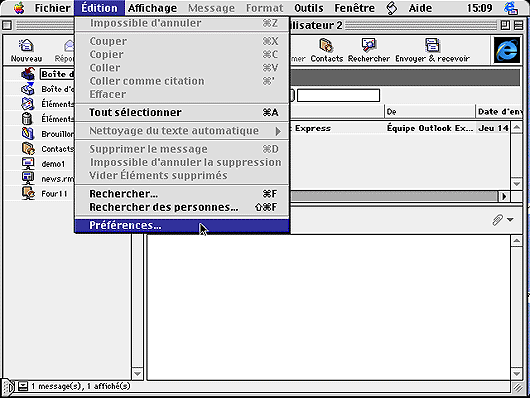Choose Rechercher des personnes... menu item
The width and height of the screenshot is (530, 398).
[x=183, y=207]
